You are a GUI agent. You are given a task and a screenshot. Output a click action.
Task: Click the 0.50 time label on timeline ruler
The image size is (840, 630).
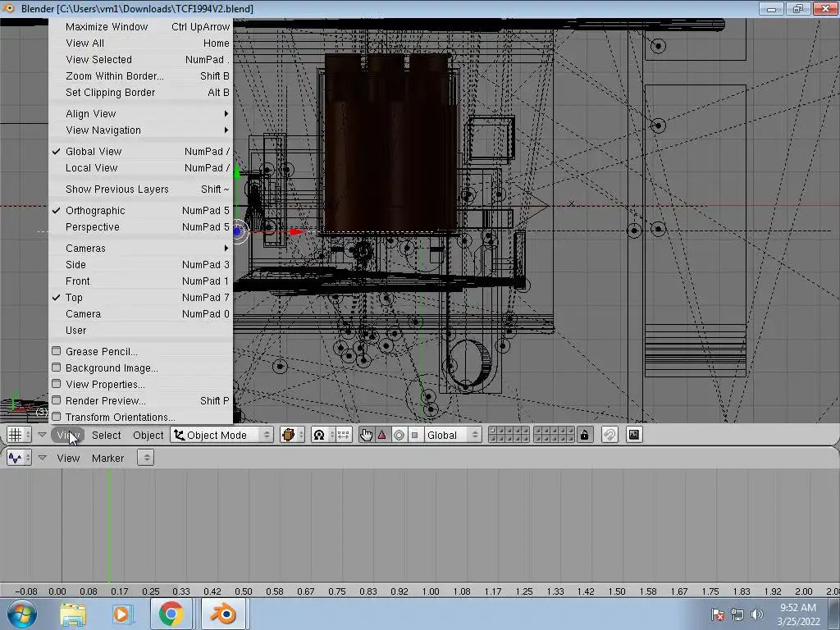pyautogui.click(x=243, y=591)
